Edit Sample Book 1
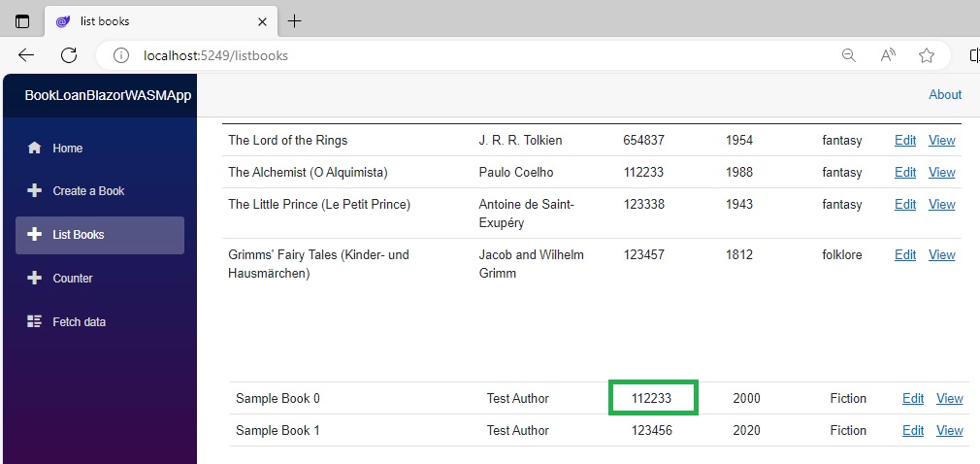This screenshot has width=980, height=464. click(913, 430)
